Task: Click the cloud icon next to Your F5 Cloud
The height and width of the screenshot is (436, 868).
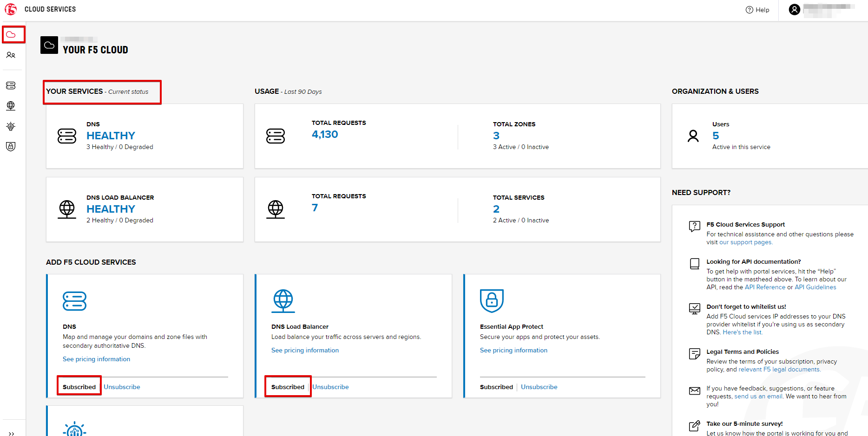Action: click(49, 45)
